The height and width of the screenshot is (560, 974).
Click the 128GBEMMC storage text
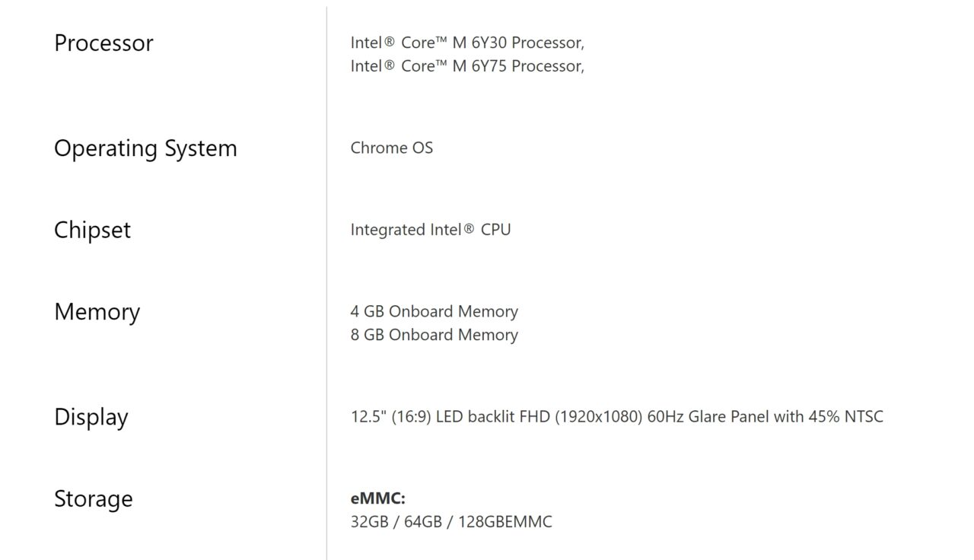click(505, 522)
